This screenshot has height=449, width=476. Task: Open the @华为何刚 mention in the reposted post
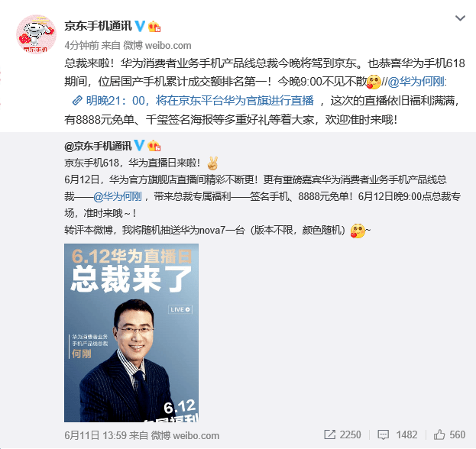tap(117, 196)
